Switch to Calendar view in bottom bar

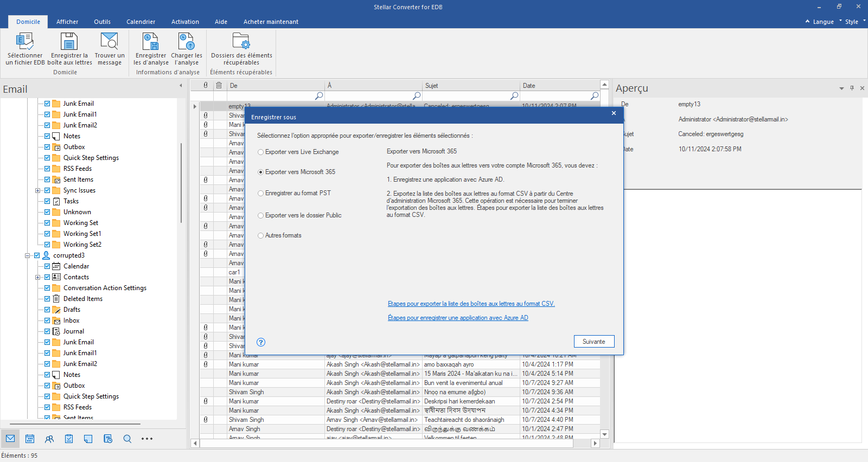30,439
